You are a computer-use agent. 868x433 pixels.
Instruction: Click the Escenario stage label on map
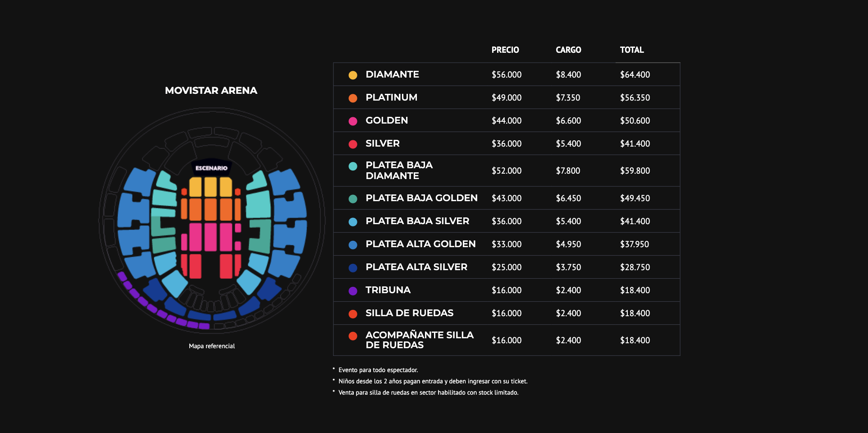click(211, 168)
